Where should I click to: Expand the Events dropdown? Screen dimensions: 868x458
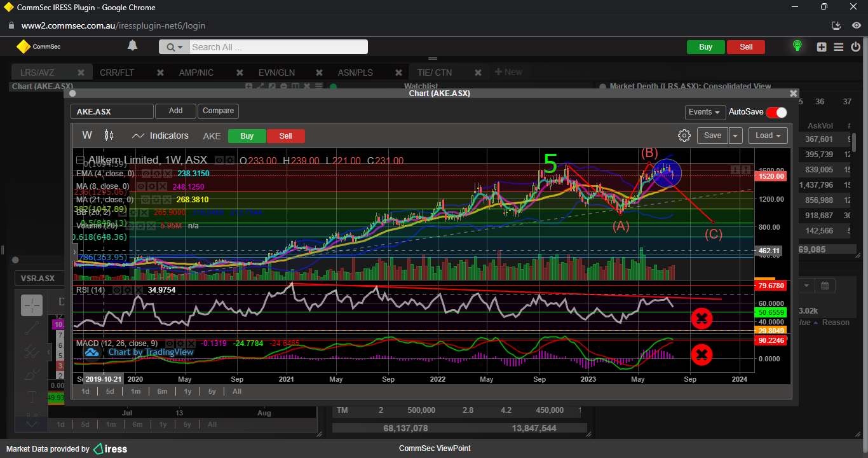click(x=705, y=112)
